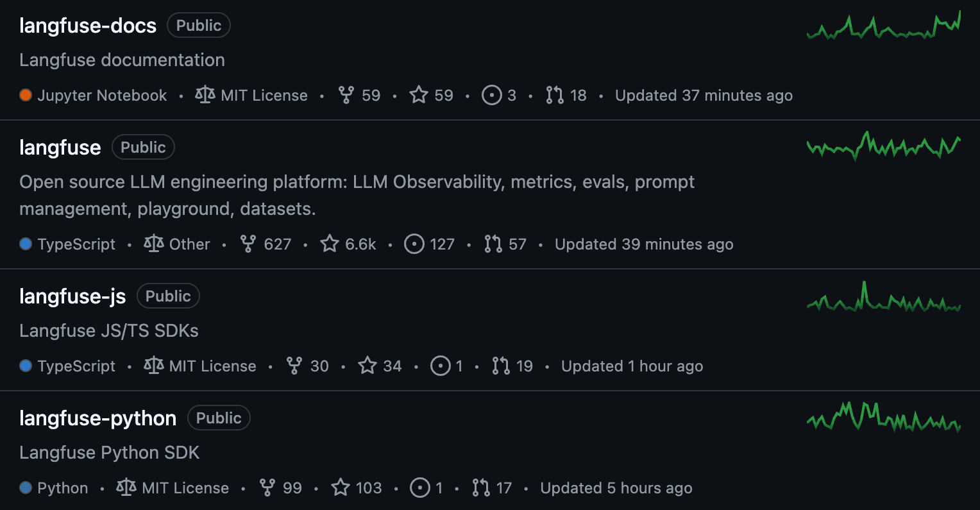The height and width of the screenshot is (510, 980).
Task: Open the langfuse-python repository link
Action: pos(97,418)
